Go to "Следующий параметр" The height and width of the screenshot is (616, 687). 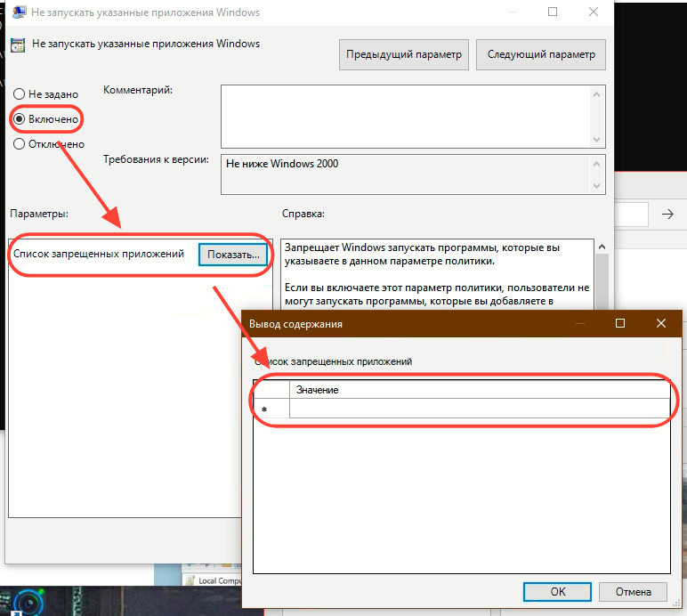[x=541, y=54]
